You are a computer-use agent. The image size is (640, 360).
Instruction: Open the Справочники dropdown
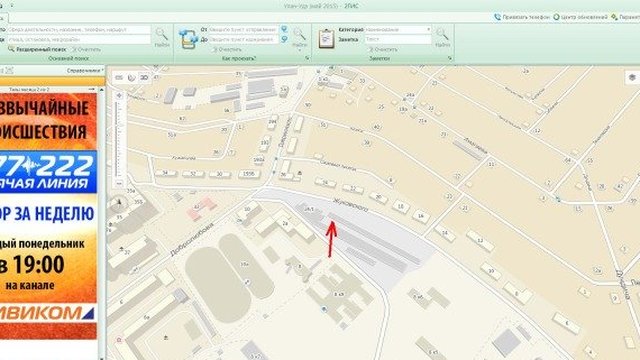point(85,70)
